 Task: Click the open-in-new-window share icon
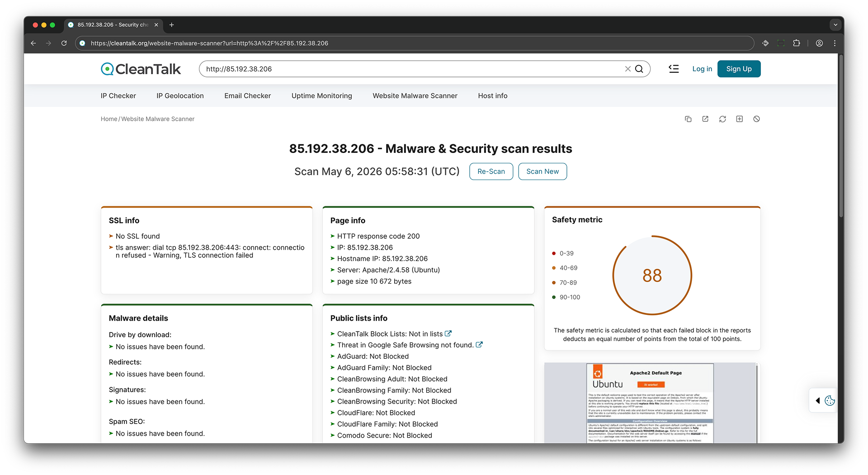[x=705, y=119]
